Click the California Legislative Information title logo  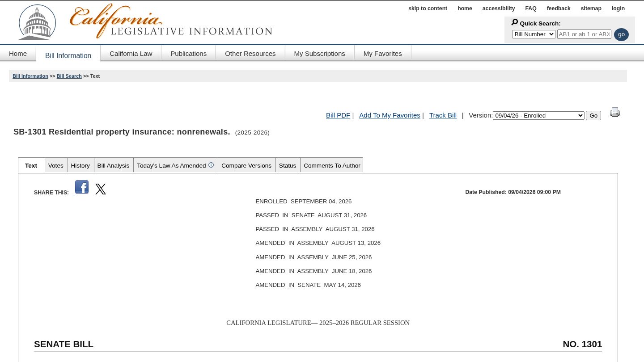pyautogui.click(x=171, y=21)
